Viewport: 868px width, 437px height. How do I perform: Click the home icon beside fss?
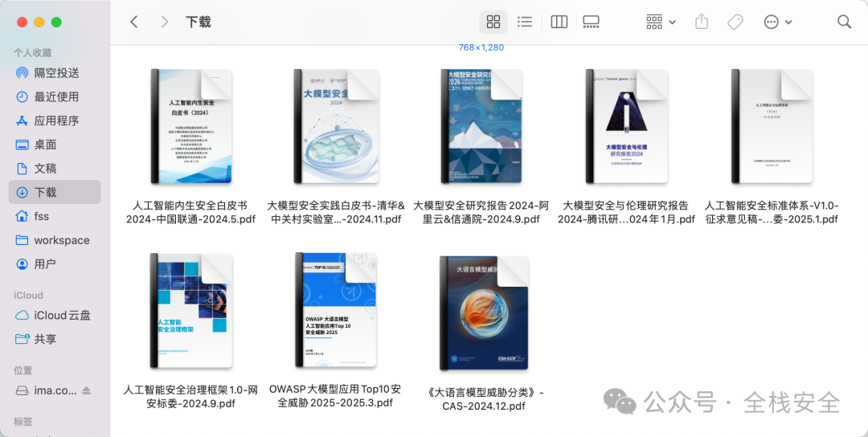click(x=22, y=216)
